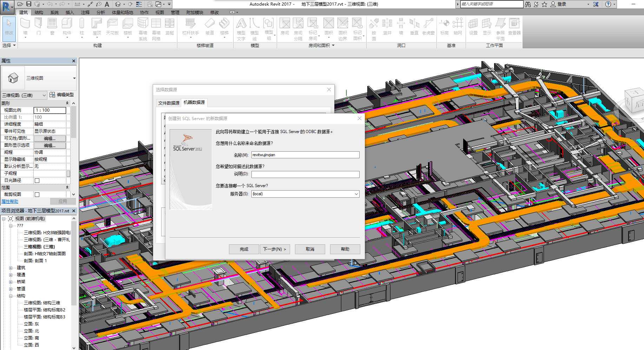Open the 选择 panel dropdown

pos(9,45)
